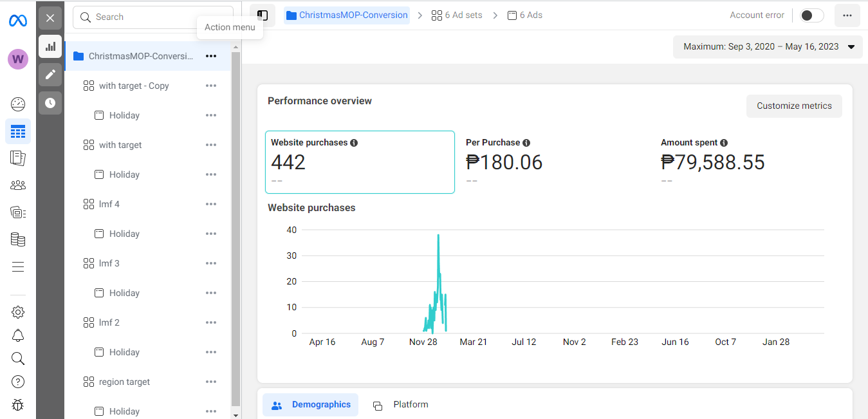Close the side panel with X
Image resolution: width=868 pixels, height=419 pixels.
click(50, 18)
